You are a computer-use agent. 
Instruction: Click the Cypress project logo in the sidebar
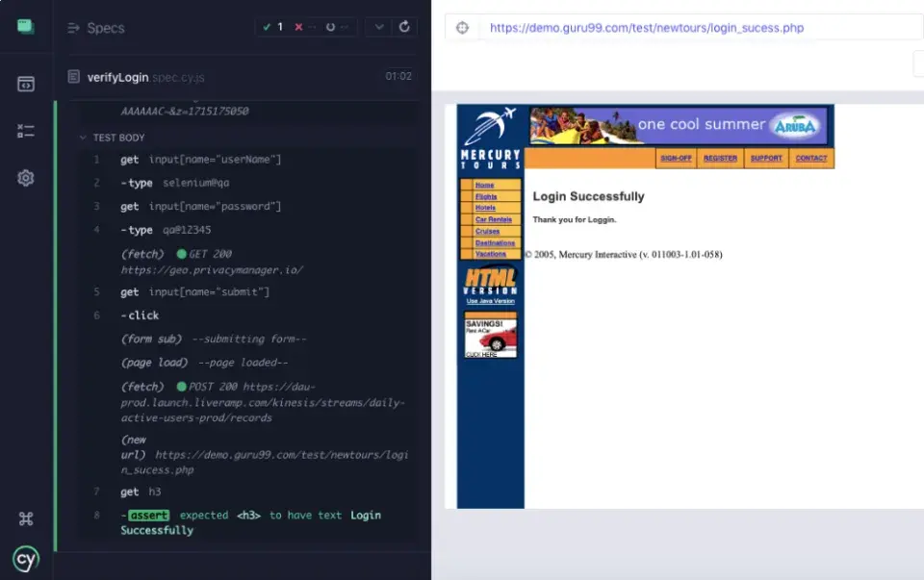(25, 27)
